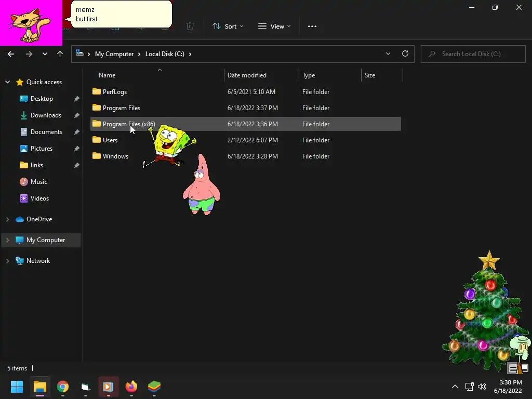
Task: Show hidden system tray icons
Action: (x=455, y=387)
